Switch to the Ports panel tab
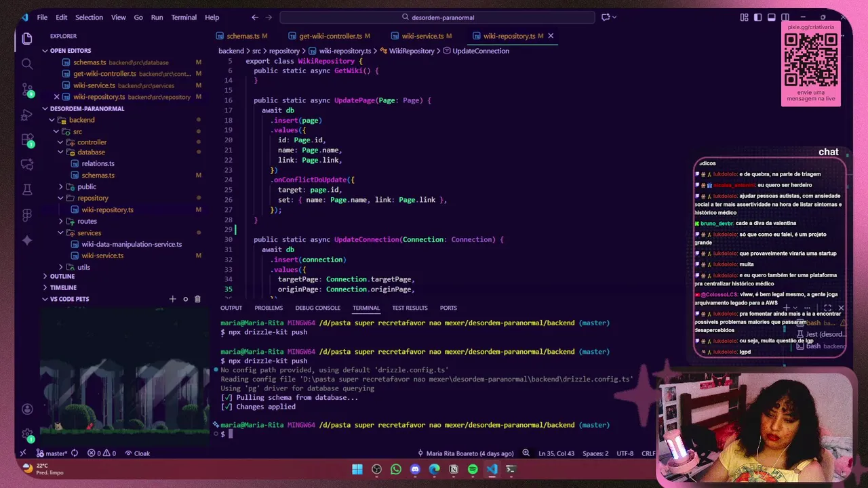The image size is (868, 488). (x=448, y=308)
